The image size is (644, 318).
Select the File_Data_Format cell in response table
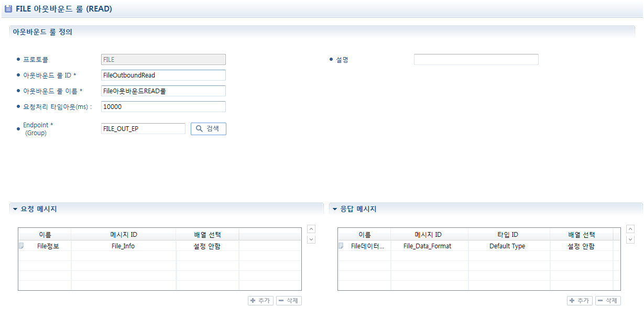[428, 246]
